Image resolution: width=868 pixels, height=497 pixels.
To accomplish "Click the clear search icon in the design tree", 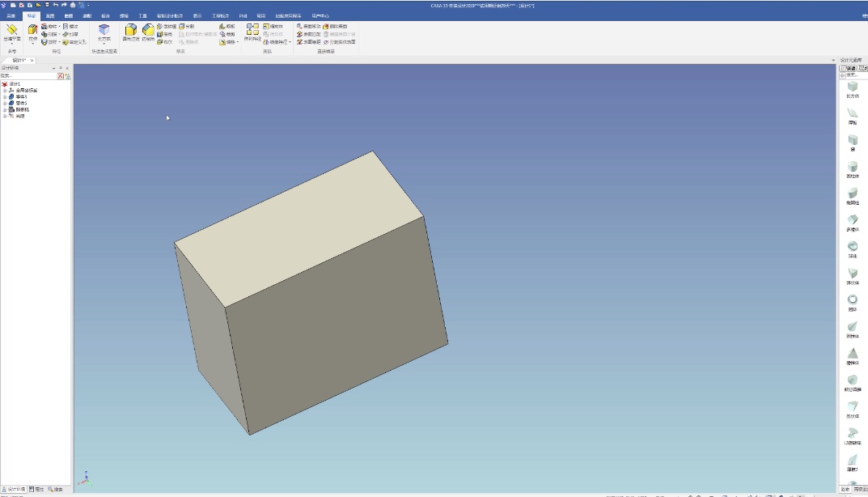I will pos(61,76).
